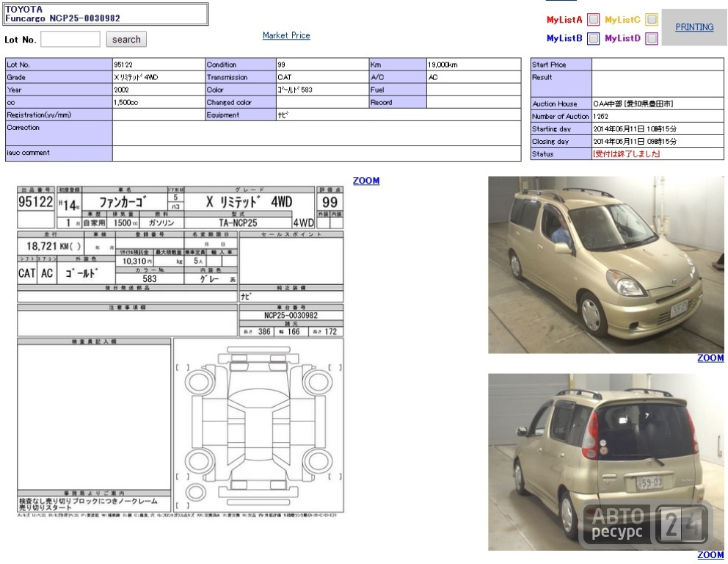The height and width of the screenshot is (564, 728).
Task: Click the Equipment label cell
Action: click(241, 115)
